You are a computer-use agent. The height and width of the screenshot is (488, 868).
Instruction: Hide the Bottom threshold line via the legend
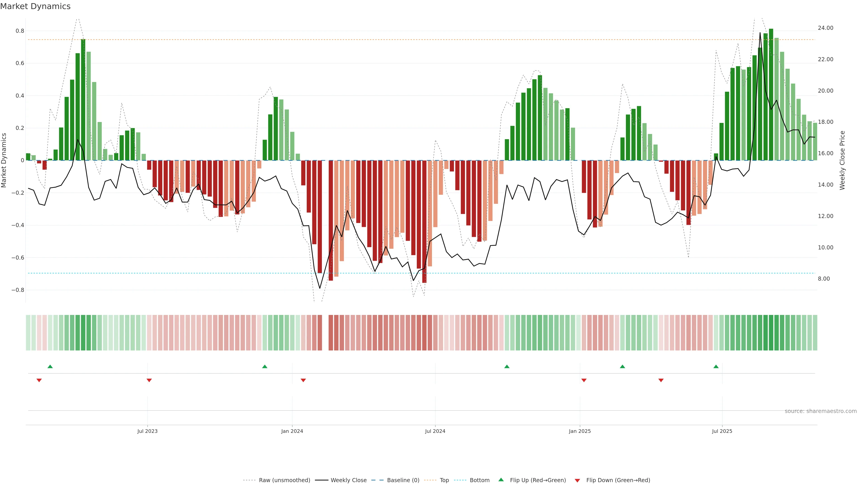(479, 480)
